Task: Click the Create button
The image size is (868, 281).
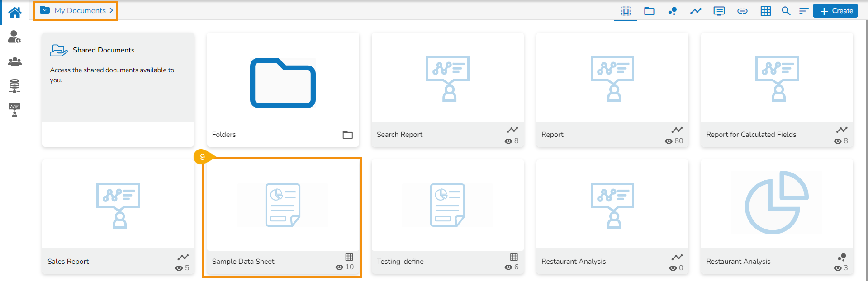Action: [835, 11]
